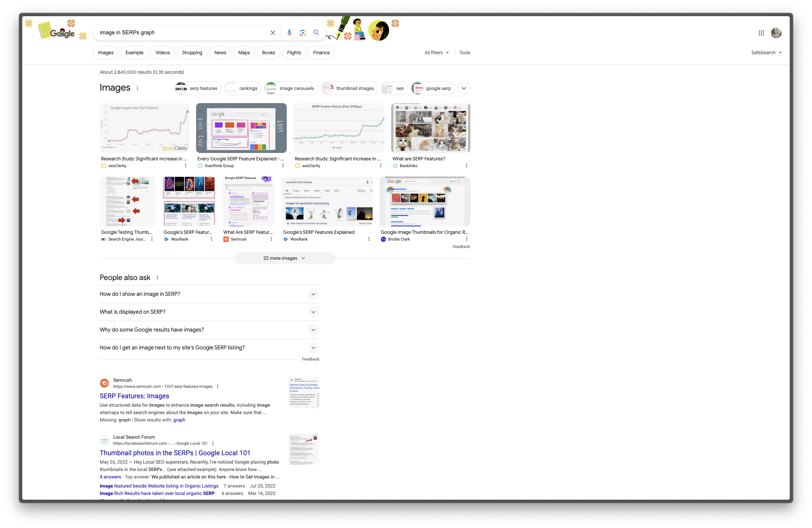Select the "thumbnail images" image chip
This screenshot has width=812, height=528.
pyautogui.click(x=349, y=88)
